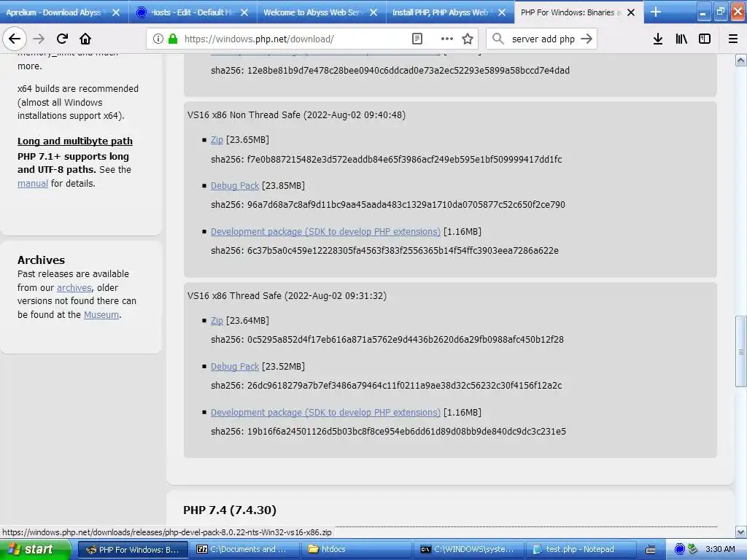Toggle reader view in address bar
Image resolution: width=747 pixels, height=560 pixels.
point(417,39)
